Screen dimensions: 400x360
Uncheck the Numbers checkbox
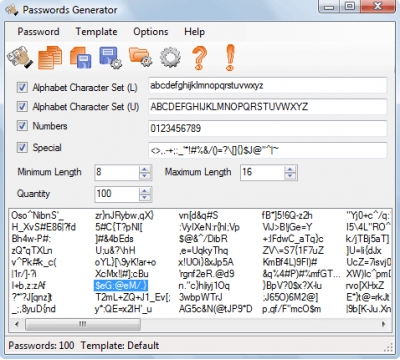pyautogui.click(x=22, y=126)
